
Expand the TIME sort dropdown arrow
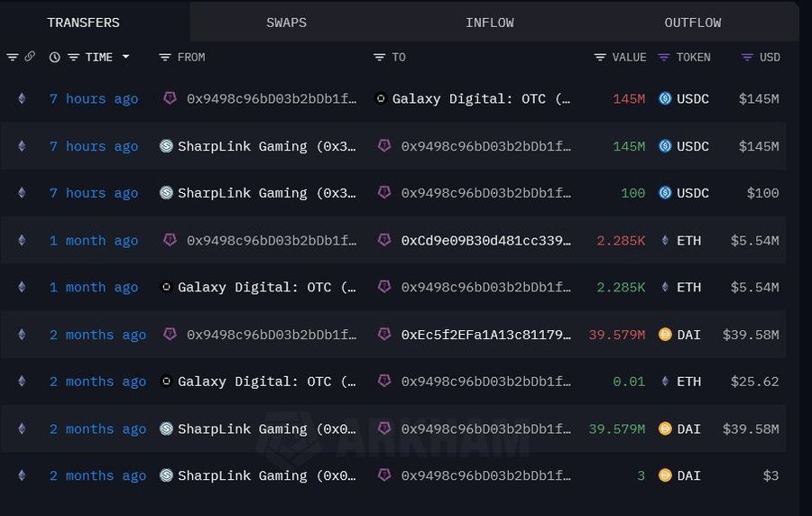click(x=125, y=57)
